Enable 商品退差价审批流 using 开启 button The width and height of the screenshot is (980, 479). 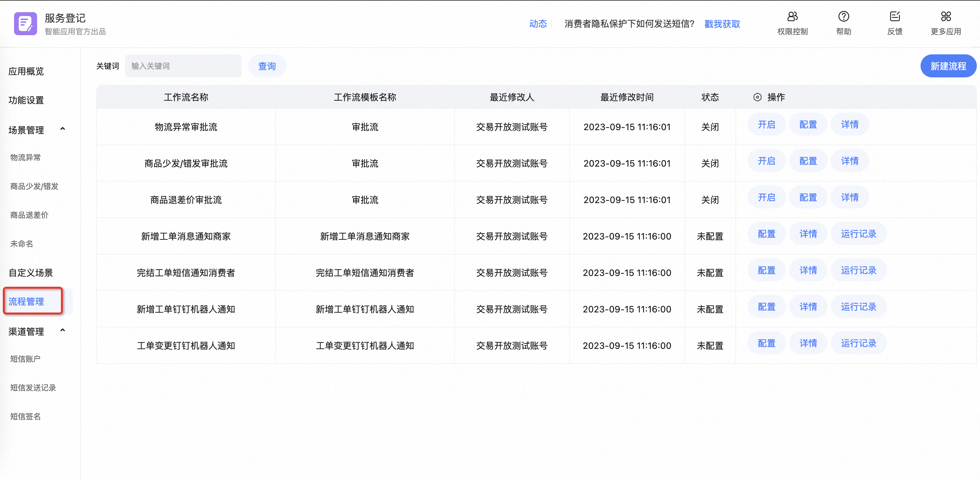click(x=766, y=198)
